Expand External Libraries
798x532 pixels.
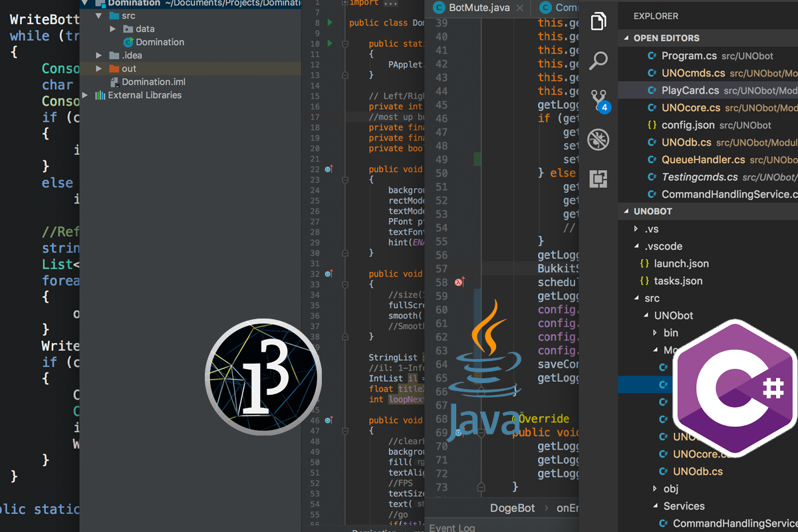point(84,95)
